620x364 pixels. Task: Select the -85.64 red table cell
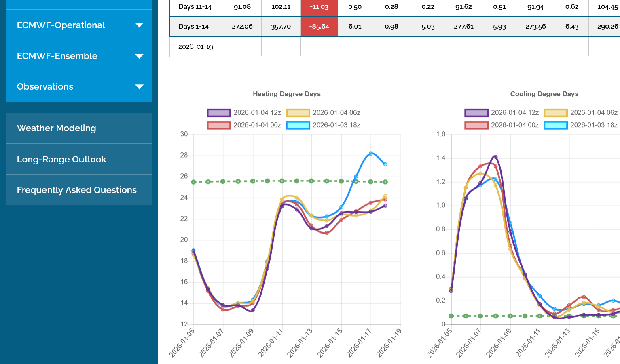[x=319, y=27]
